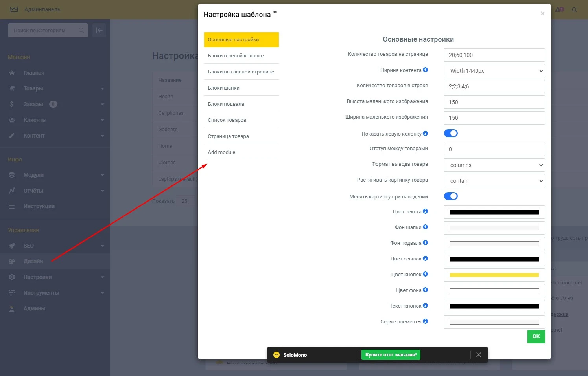Click info icon next to Цвет текста
Viewport: 588px width, 376px height.
[x=425, y=211]
